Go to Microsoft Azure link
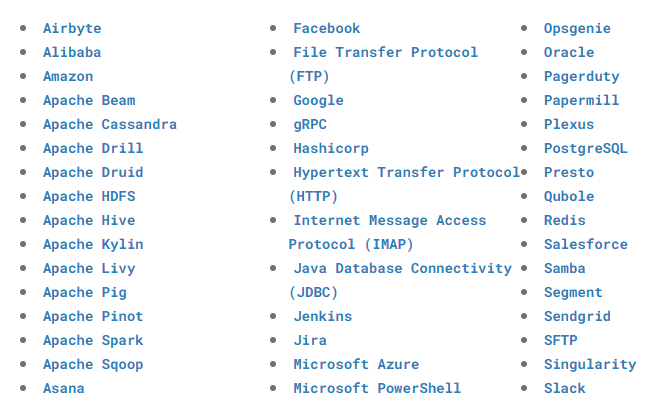This screenshot has width=654, height=402. (x=356, y=364)
